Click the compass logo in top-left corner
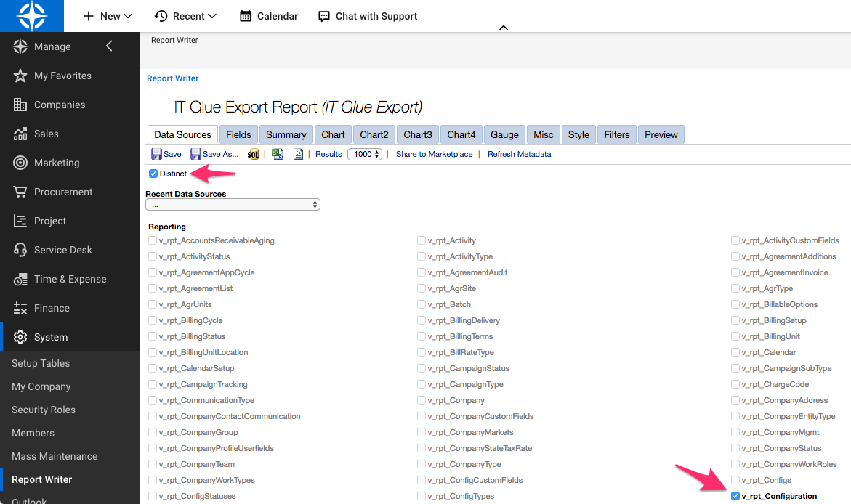The height and width of the screenshot is (504, 851). (32, 15)
